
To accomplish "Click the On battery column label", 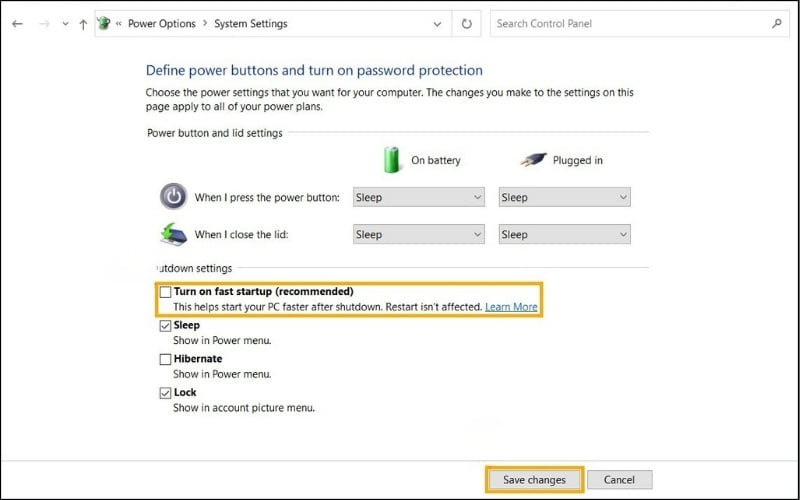I will [x=436, y=160].
